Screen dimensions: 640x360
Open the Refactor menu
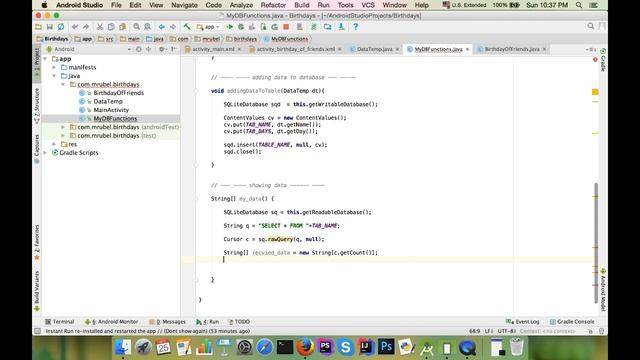273,5
